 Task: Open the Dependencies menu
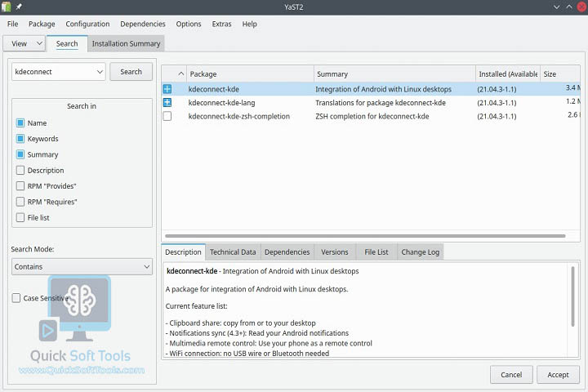[x=142, y=24]
